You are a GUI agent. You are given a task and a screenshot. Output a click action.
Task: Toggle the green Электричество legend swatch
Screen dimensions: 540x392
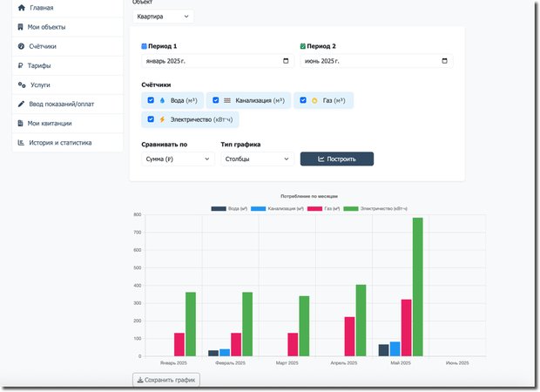point(351,208)
